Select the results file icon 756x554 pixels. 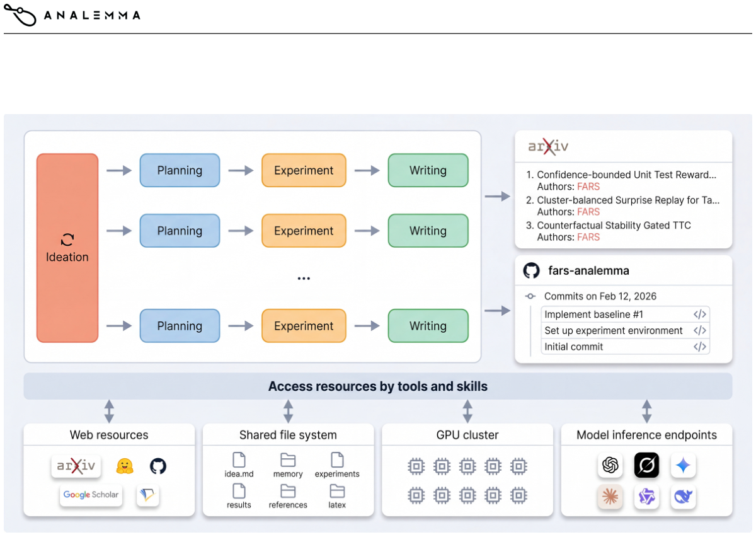click(x=239, y=491)
